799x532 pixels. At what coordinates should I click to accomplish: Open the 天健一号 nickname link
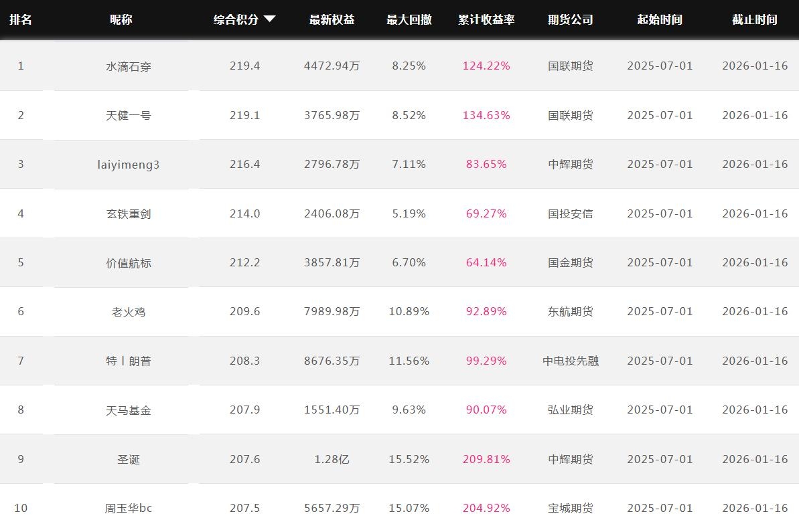click(x=129, y=115)
